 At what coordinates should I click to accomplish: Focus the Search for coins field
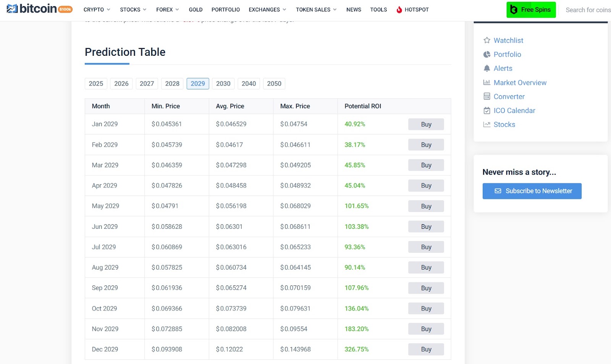[x=588, y=10]
